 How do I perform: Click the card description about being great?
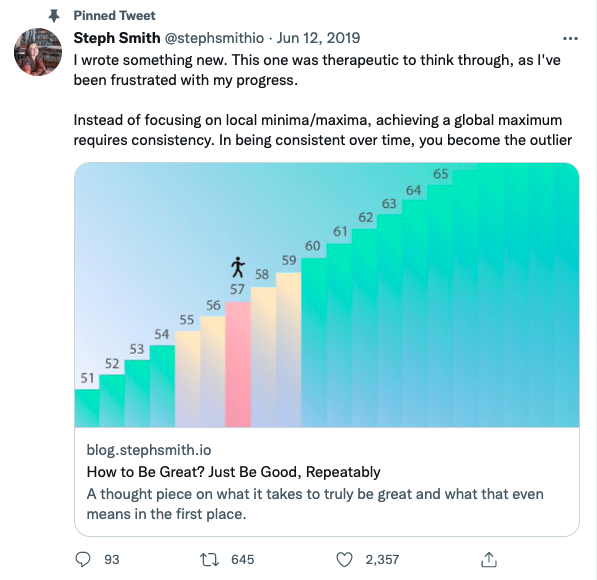pos(315,504)
